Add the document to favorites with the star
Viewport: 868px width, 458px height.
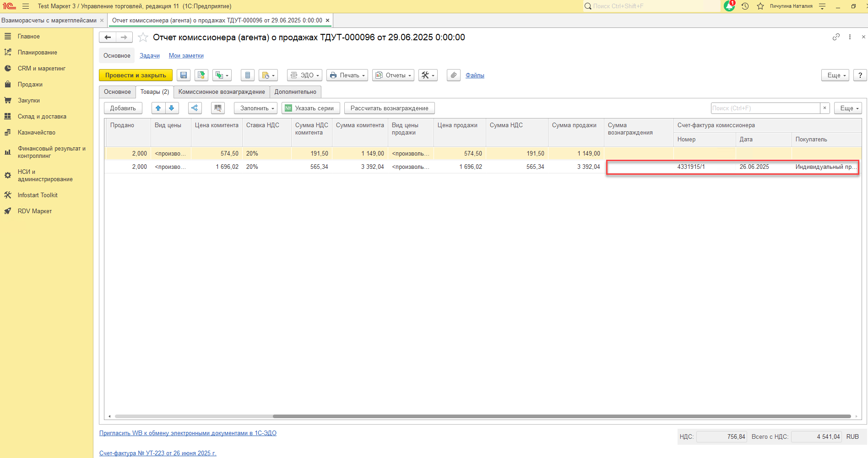(143, 38)
